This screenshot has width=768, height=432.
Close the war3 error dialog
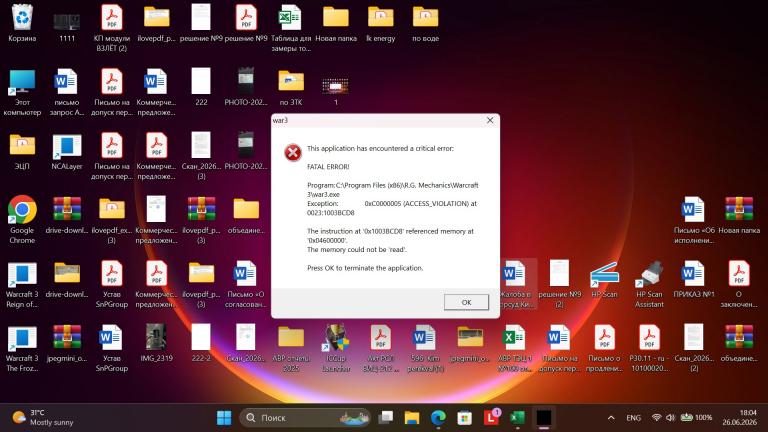(x=490, y=120)
